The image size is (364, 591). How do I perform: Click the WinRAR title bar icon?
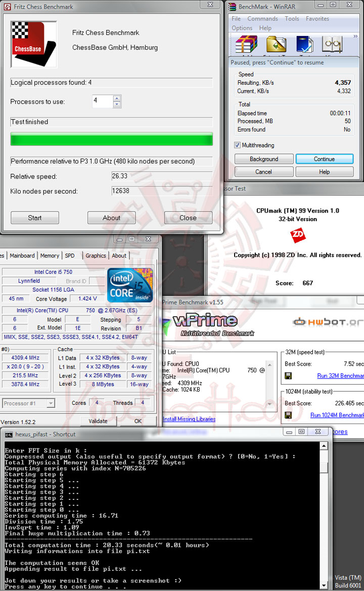coord(232,7)
